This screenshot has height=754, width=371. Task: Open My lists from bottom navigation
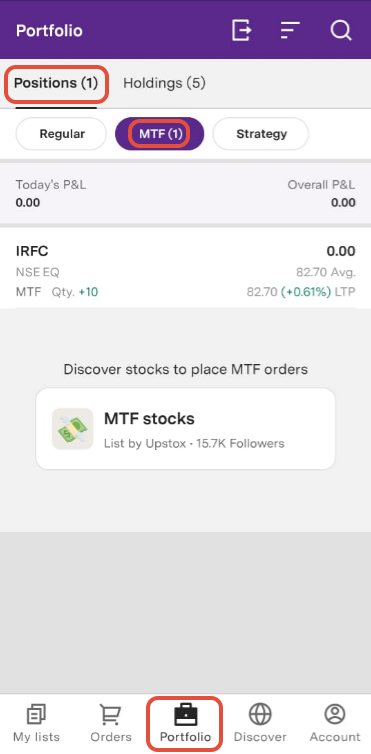(x=36, y=724)
